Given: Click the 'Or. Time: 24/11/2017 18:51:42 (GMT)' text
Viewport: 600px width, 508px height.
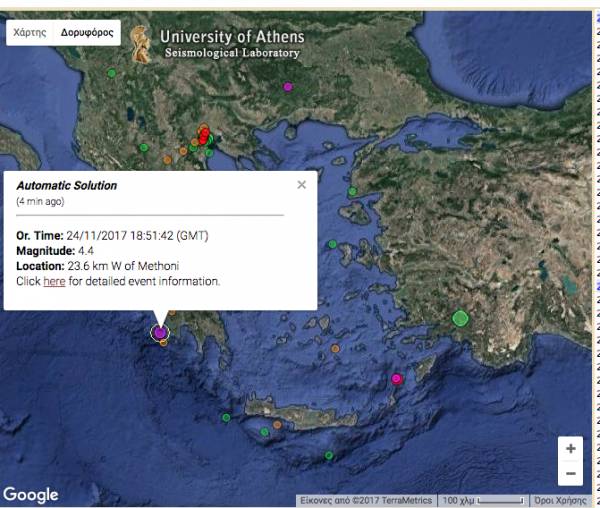Looking at the screenshot, I should [112, 236].
